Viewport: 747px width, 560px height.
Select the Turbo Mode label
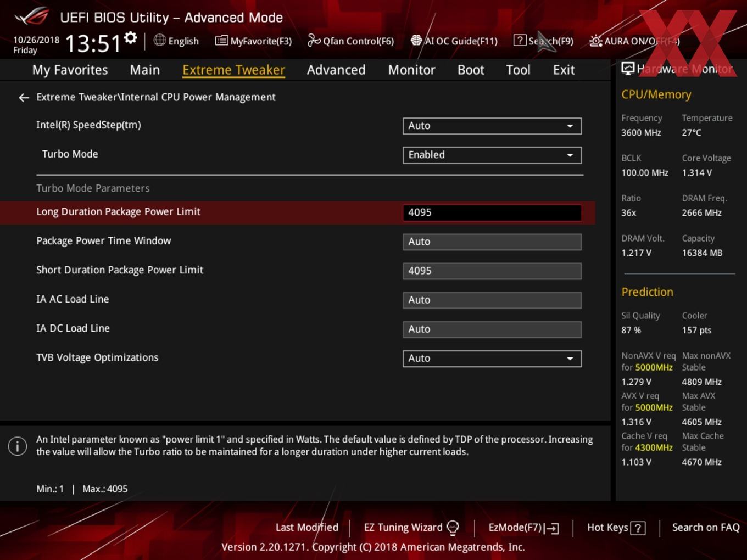70,154
